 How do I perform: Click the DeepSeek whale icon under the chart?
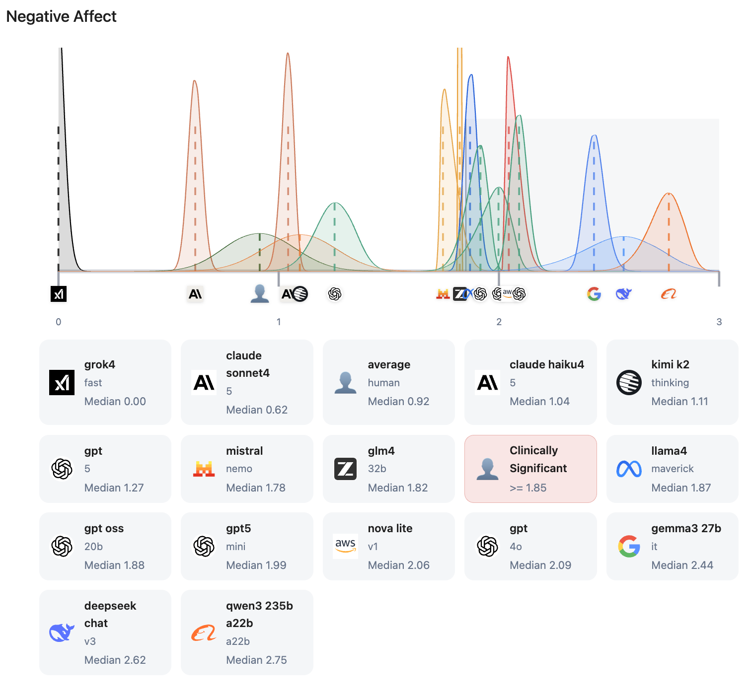pyautogui.click(x=623, y=294)
